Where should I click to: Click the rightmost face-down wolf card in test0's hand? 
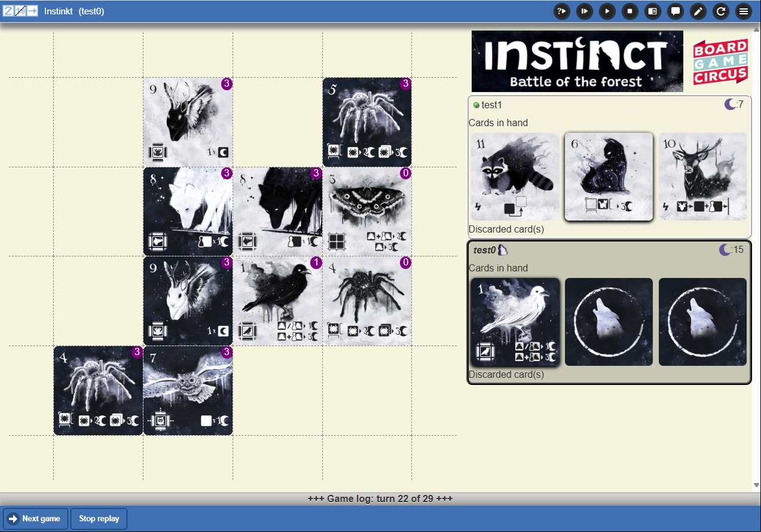coord(702,322)
